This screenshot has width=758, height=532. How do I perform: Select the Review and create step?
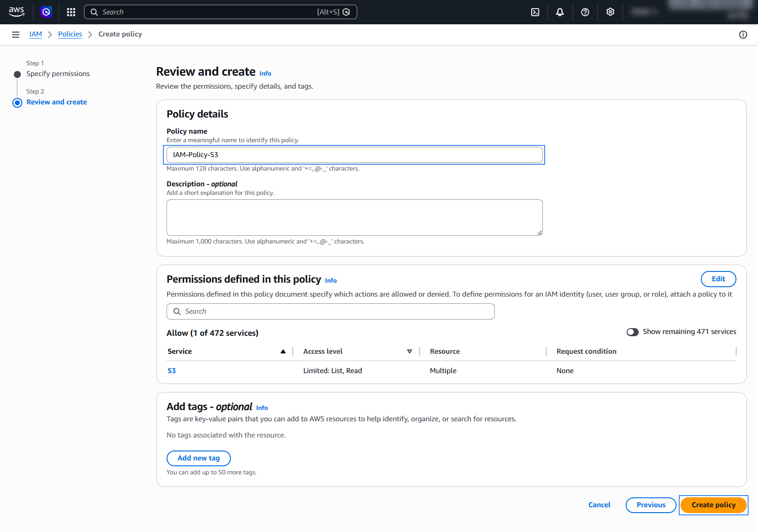click(57, 102)
